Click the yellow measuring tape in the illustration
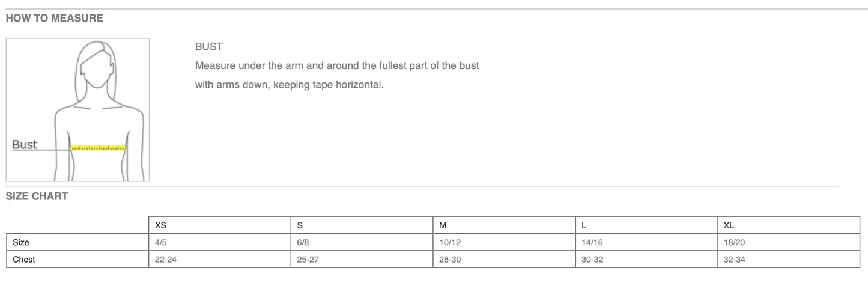Image resolution: width=868 pixels, height=286 pixels. (x=99, y=147)
